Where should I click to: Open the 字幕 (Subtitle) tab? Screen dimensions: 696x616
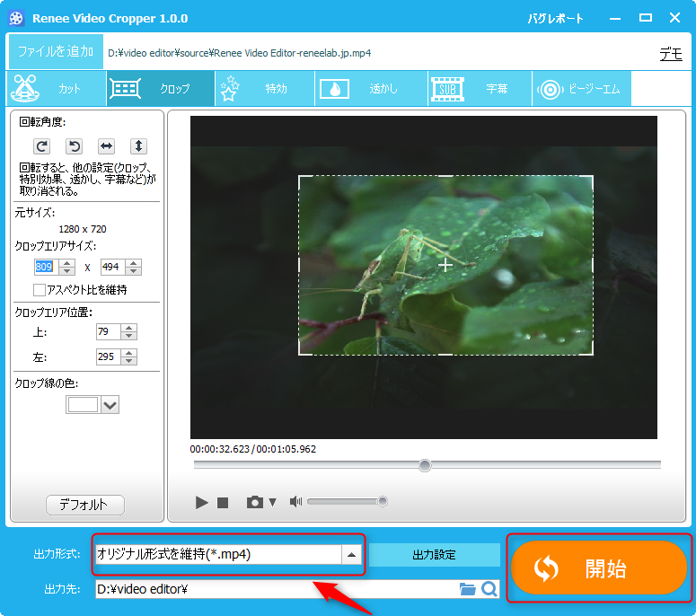(x=480, y=88)
